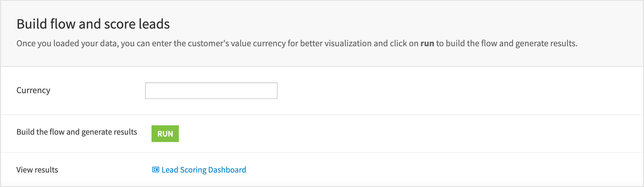Viewport: 644px width, 187px height.
Task: Click RUN to build the flow
Action: pos(165,133)
